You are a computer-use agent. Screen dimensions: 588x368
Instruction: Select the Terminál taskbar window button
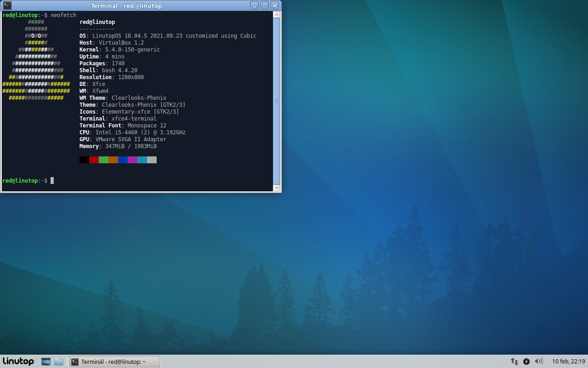coord(115,362)
